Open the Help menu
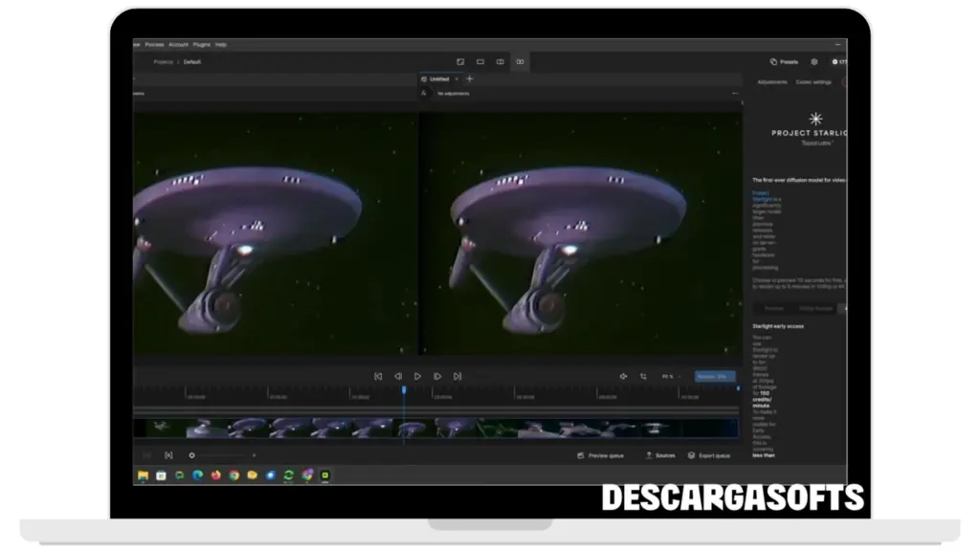Image resolution: width=980 pixels, height=551 pixels. point(221,45)
